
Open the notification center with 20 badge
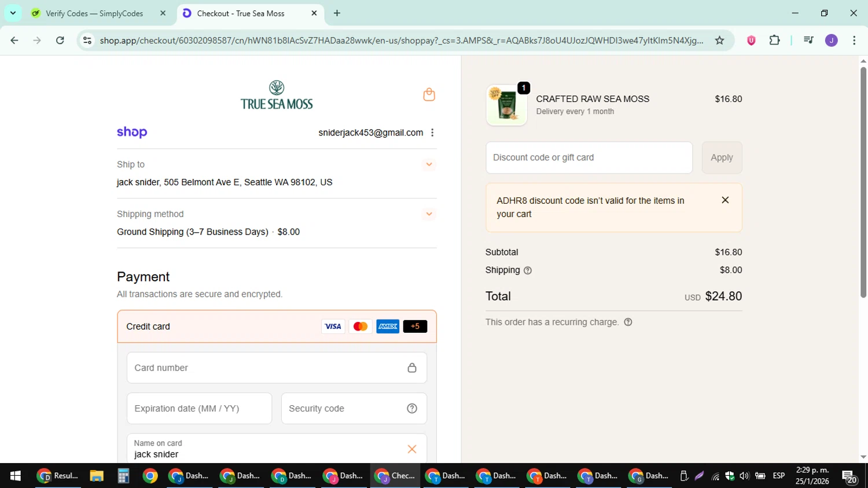pos(849,476)
